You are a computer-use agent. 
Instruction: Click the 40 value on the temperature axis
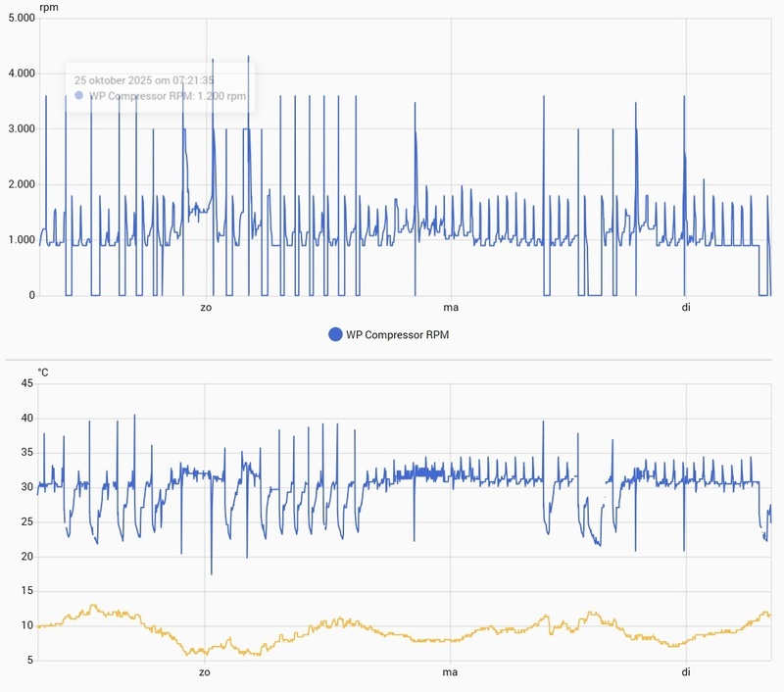pos(27,418)
